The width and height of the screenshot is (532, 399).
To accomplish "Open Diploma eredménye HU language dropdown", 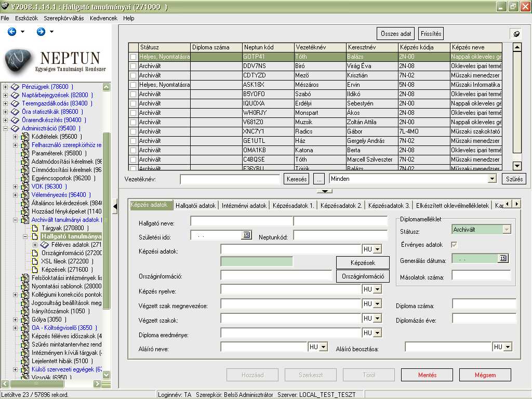I will click(x=378, y=333).
